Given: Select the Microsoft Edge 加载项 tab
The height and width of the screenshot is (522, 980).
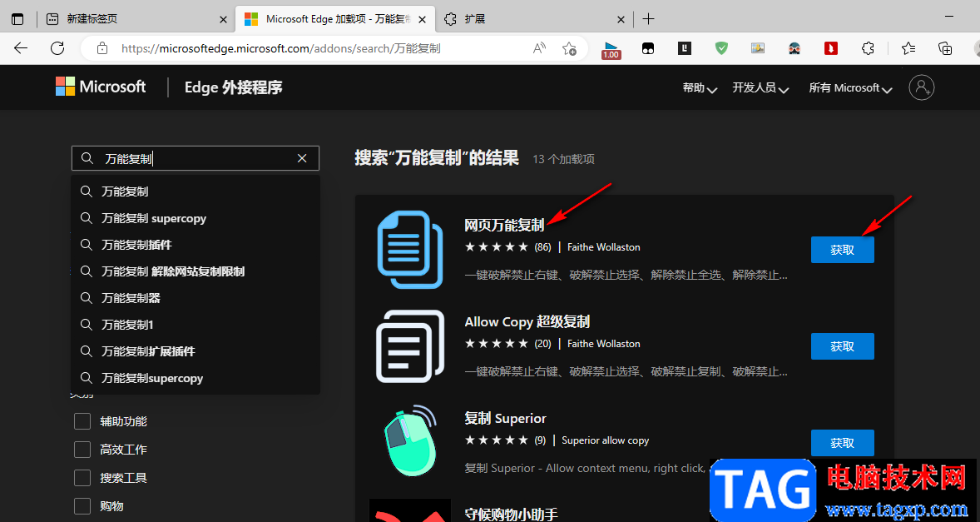Looking at the screenshot, I should point(334,19).
